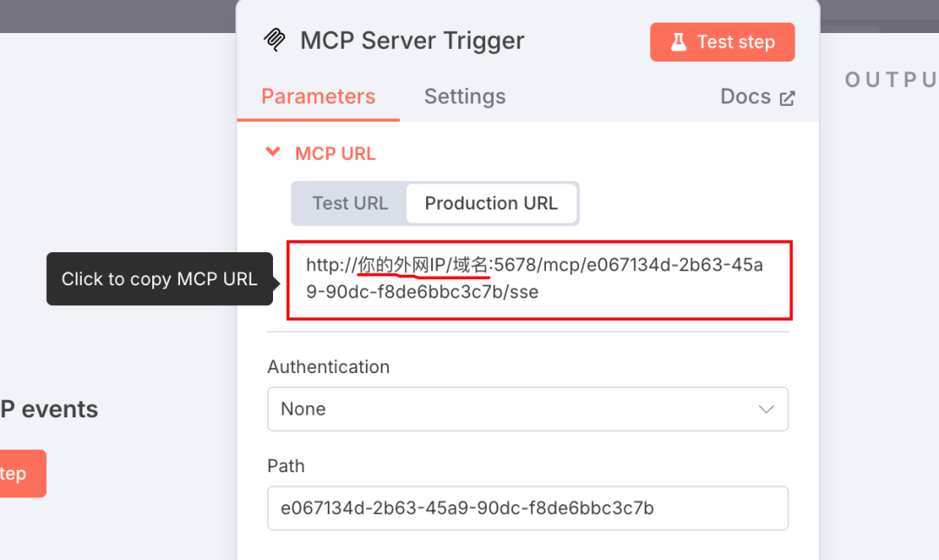Open the external-link icon beside Docs

point(787,98)
